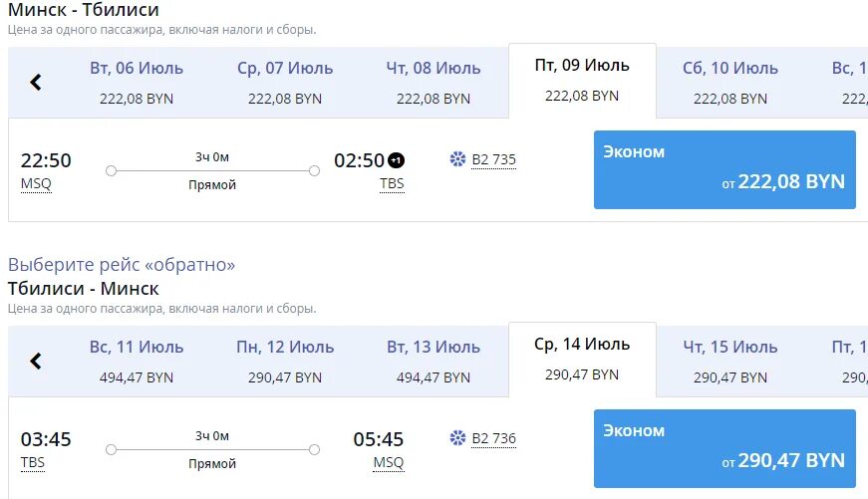Open flight number B2 735 details

[x=494, y=159]
